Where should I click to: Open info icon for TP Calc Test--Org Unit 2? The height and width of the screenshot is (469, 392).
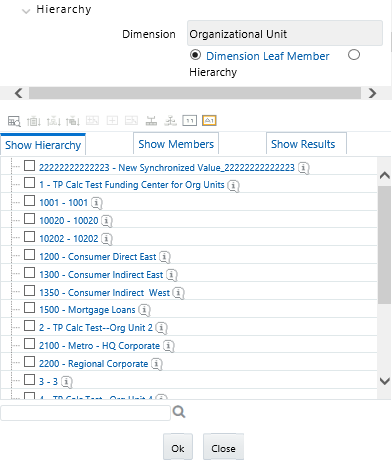161,328
